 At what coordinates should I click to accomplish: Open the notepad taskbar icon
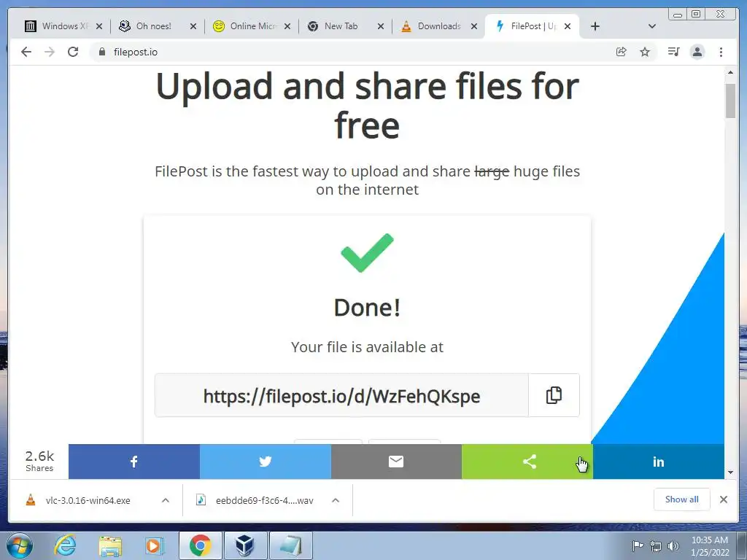(290, 545)
